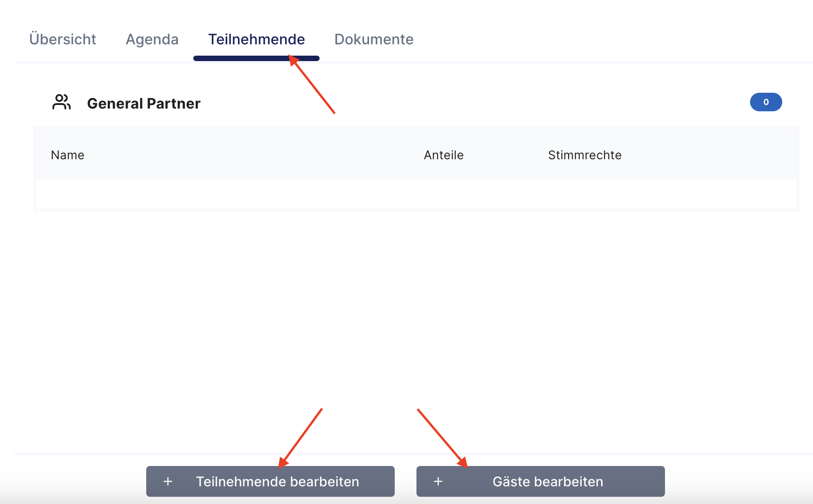Click the plus icon in Teilnehmende bearbeiten

coord(168,481)
